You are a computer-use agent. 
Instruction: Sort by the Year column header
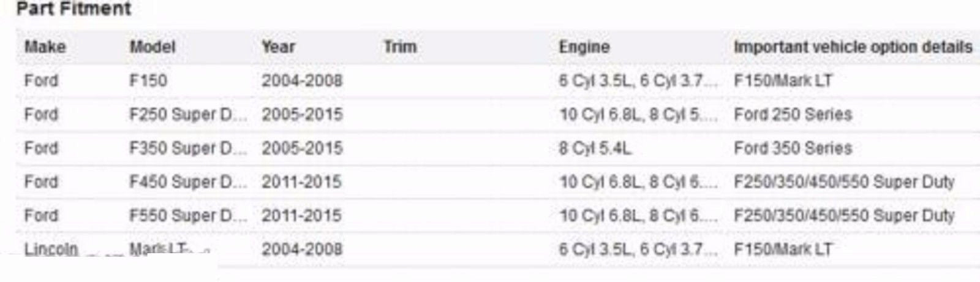click(278, 47)
